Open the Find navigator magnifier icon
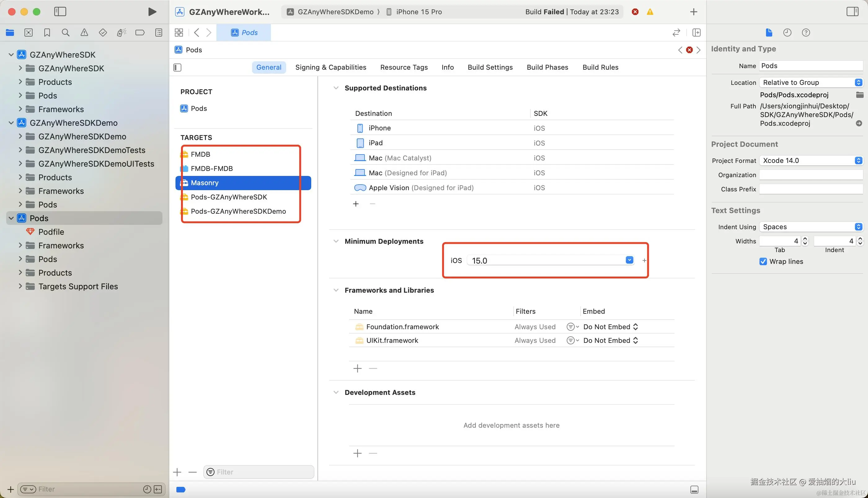This screenshot has width=868, height=498. [x=65, y=33]
